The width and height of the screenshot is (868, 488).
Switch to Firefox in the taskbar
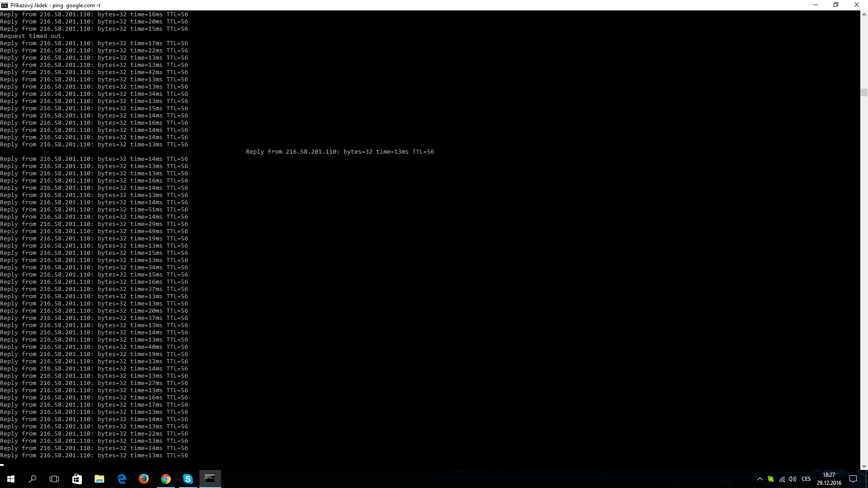pos(144,479)
